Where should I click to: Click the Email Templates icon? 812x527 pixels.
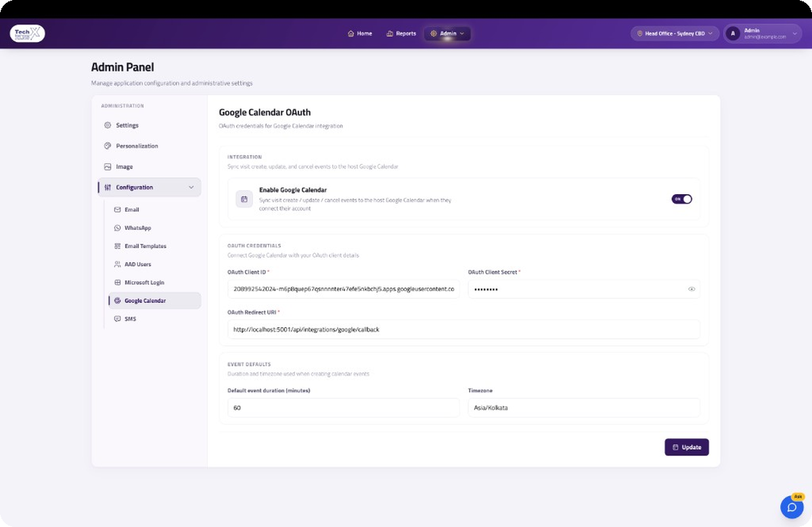[118, 246]
